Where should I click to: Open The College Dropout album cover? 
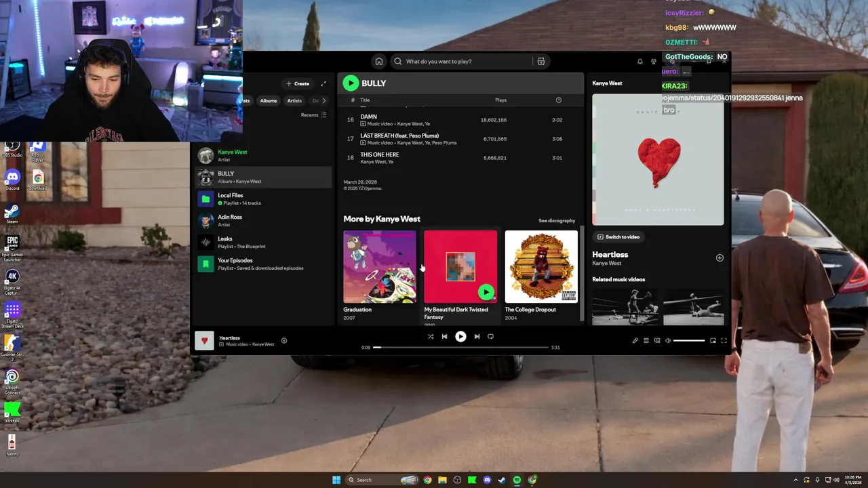pyautogui.click(x=541, y=267)
